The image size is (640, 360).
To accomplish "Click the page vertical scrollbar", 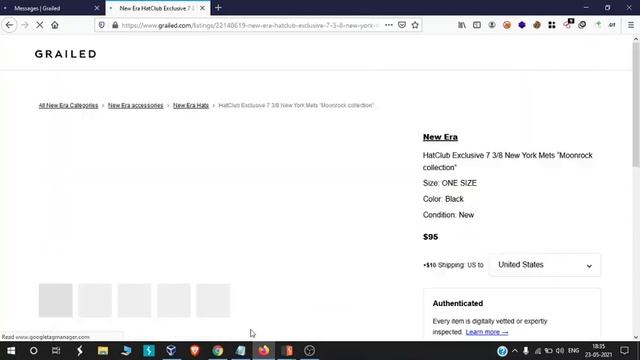I will pos(636,104).
